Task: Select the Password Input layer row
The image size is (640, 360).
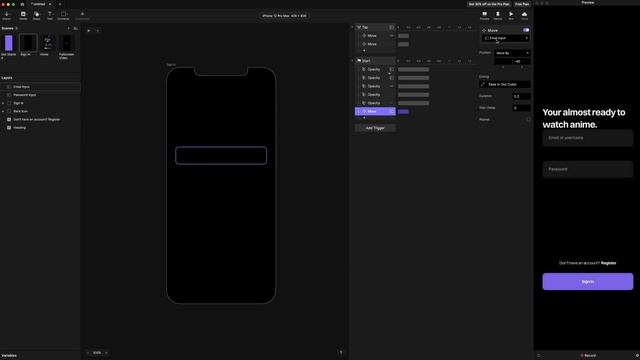Action: [x=40, y=95]
